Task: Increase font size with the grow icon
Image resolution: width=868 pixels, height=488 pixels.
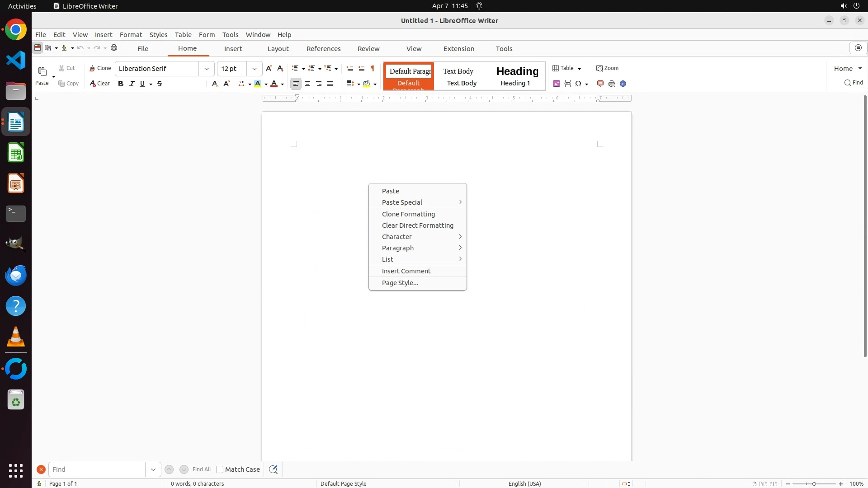Action: pyautogui.click(x=269, y=68)
